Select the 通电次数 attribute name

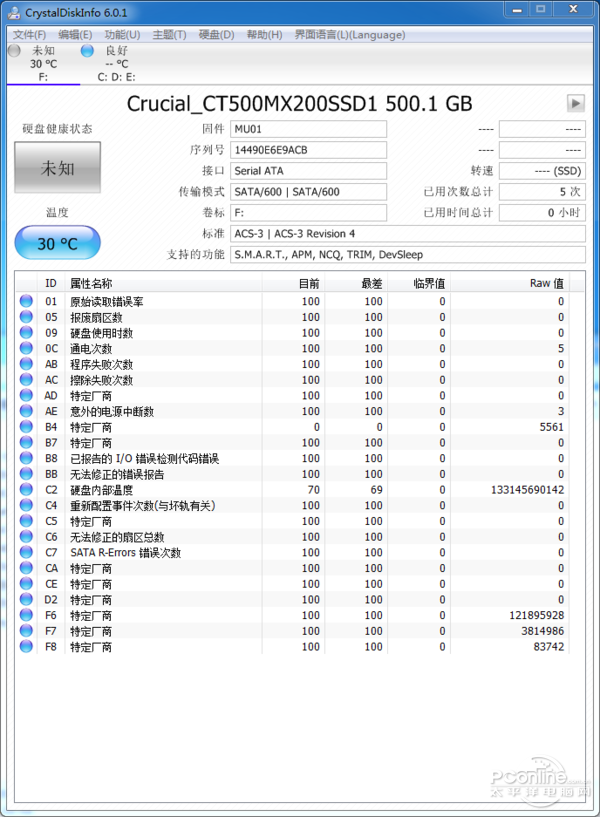(91, 349)
